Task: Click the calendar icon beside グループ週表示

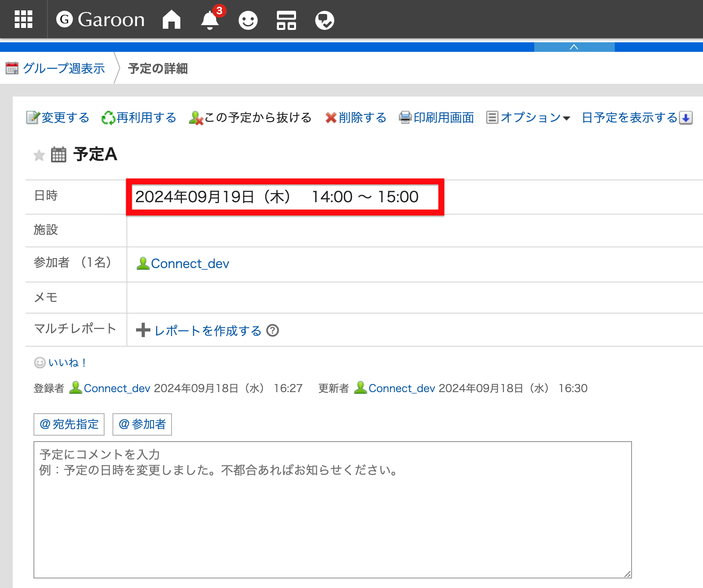Action: (x=12, y=68)
